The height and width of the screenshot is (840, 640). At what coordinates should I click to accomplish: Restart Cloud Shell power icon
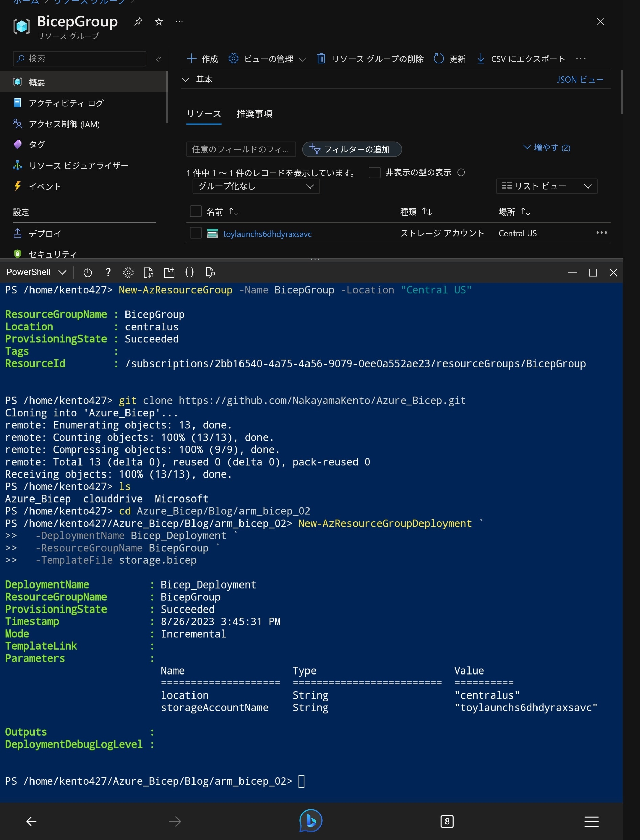88,272
